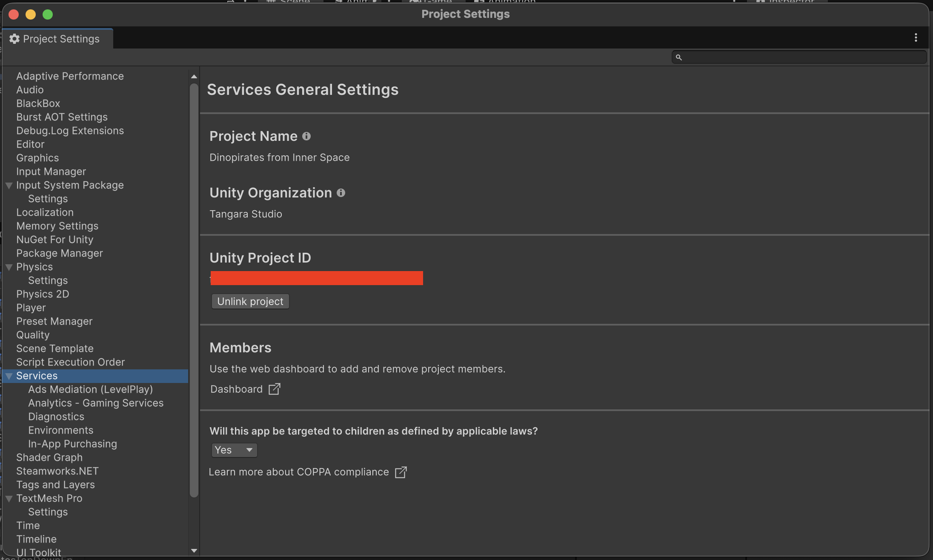The width and height of the screenshot is (933, 560).
Task: Open the Editor settings
Action: [30, 144]
